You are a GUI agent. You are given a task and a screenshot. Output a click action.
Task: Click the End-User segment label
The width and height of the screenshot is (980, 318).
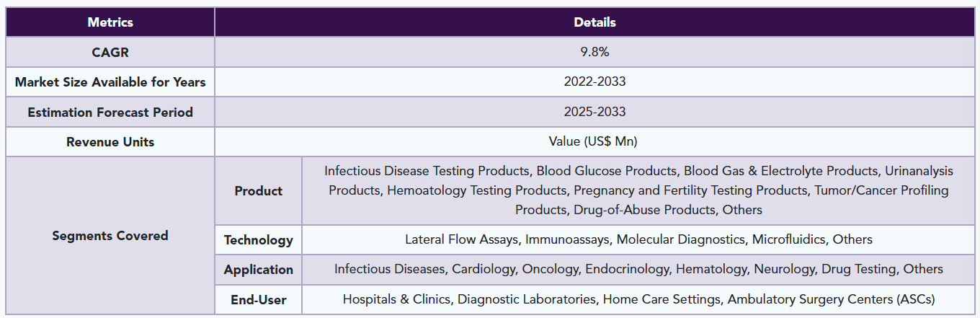click(259, 300)
